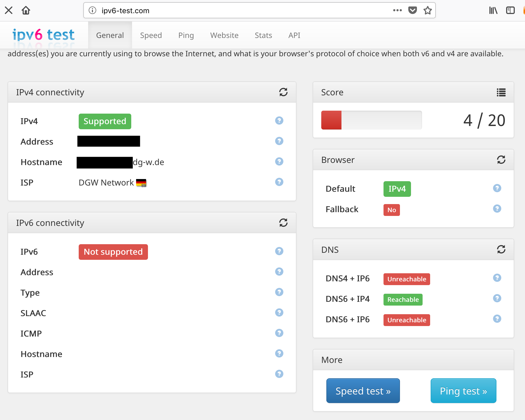The width and height of the screenshot is (525, 420).
Task: Bookmark page with the star icon
Action: coord(427,10)
